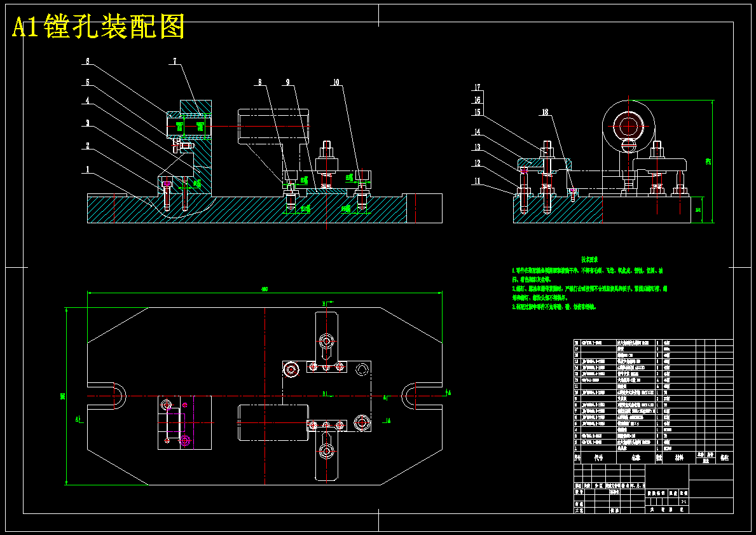Image resolution: width=756 pixels, height=535 pixels.
Task: Click the '备注' column header in parts list
Action: [x=724, y=457]
